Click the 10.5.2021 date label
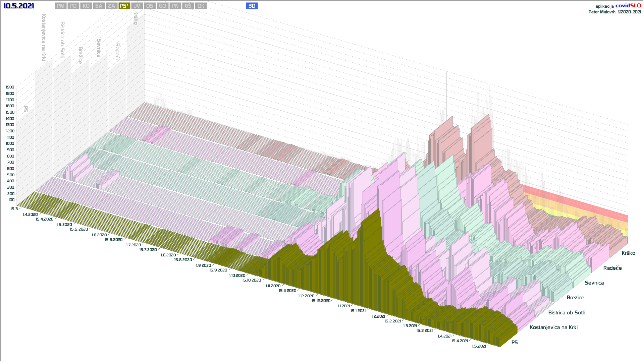Image resolution: width=644 pixels, height=362 pixels. [x=19, y=6]
